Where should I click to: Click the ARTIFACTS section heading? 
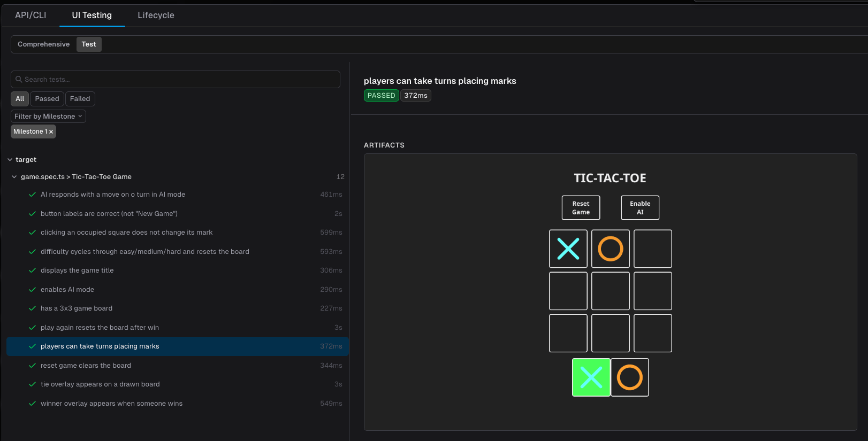click(384, 145)
